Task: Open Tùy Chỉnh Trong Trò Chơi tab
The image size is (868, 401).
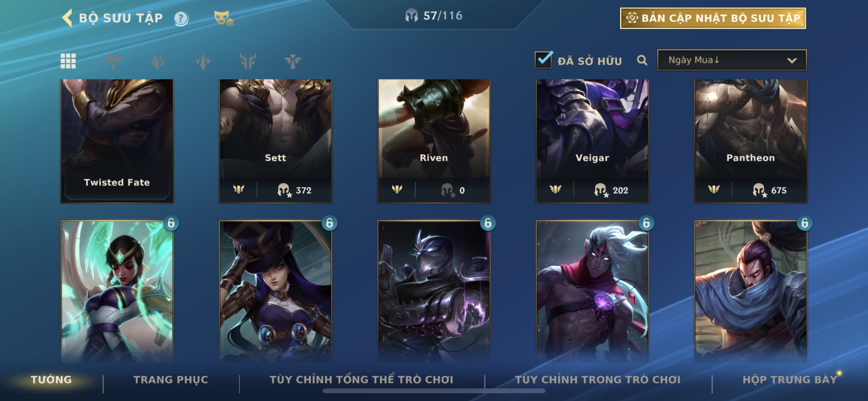Action: pos(598,380)
